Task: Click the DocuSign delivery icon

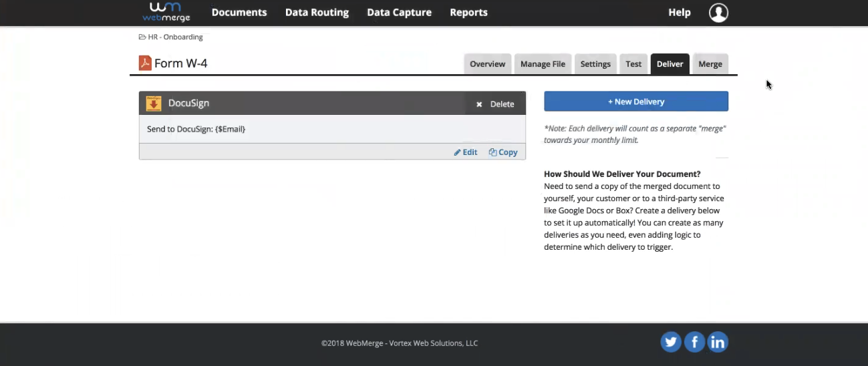Action: click(x=154, y=104)
